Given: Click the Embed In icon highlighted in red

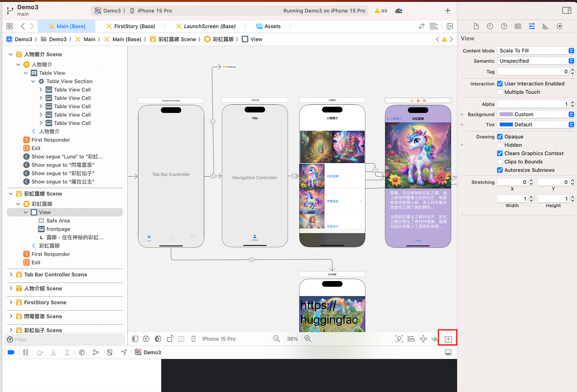Looking at the screenshot, I should (448, 338).
